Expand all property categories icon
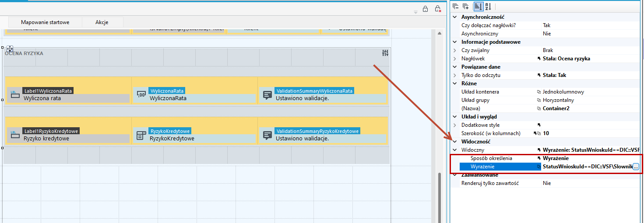Viewport: 644px width, 223px height. pyautogui.click(x=466, y=6)
